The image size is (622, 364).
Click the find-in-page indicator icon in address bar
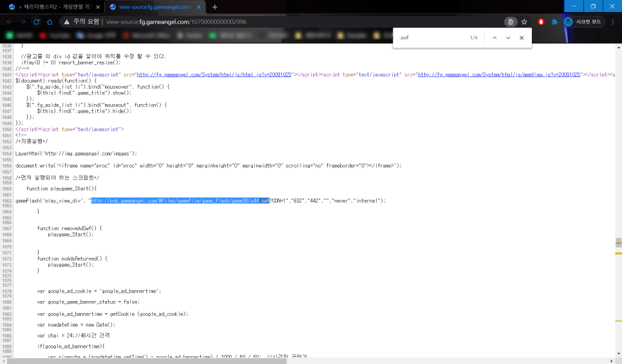(511, 22)
